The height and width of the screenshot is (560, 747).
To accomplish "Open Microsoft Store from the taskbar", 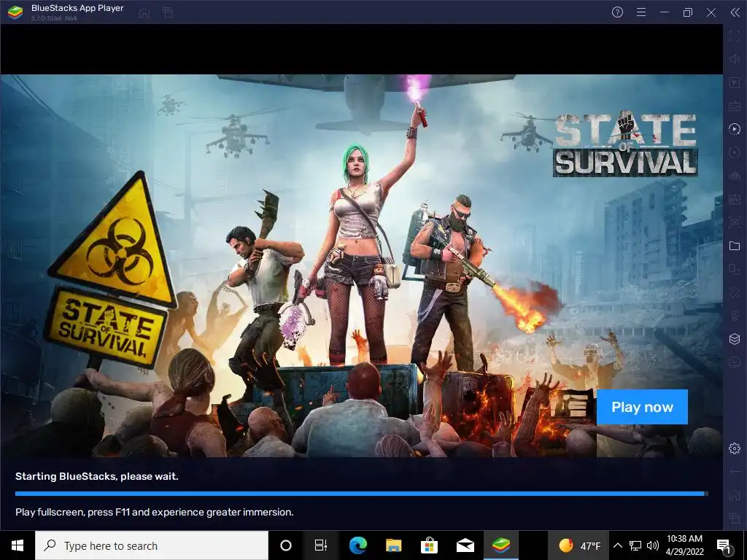I will coord(429,545).
